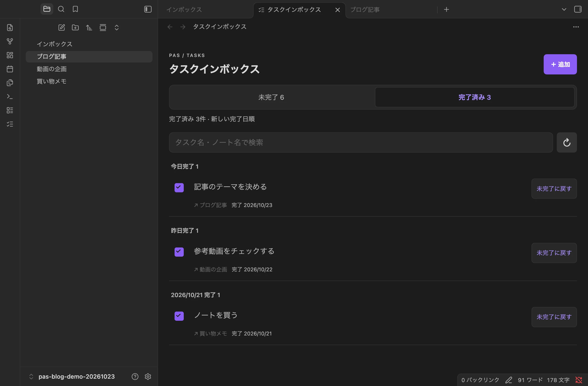Toggle the right sidebar panel
This screenshot has width=588, height=386.
[x=578, y=9]
